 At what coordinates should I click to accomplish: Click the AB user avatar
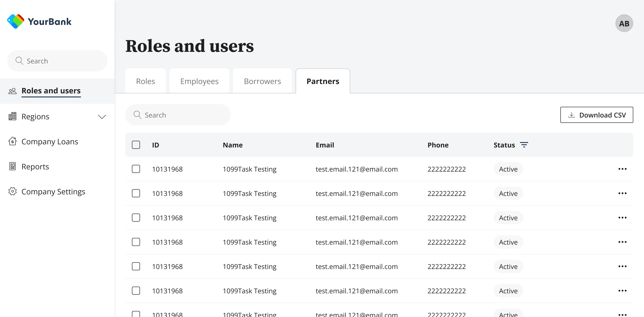pyautogui.click(x=624, y=23)
